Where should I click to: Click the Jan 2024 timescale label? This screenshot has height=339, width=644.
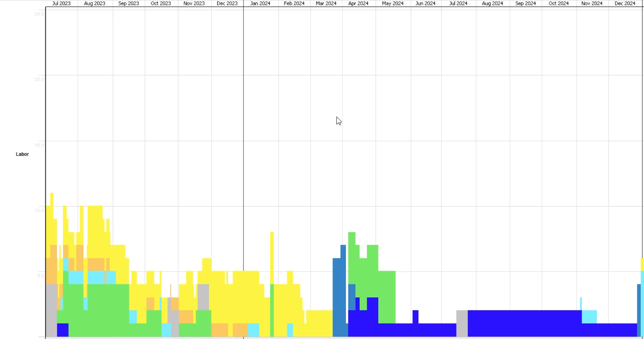(260, 3)
